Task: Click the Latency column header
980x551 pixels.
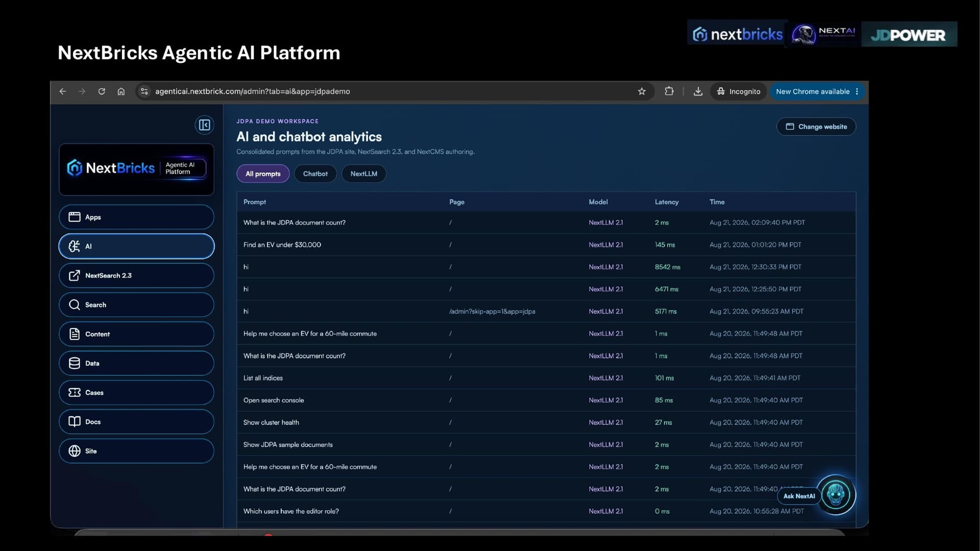Action: (x=667, y=202)
